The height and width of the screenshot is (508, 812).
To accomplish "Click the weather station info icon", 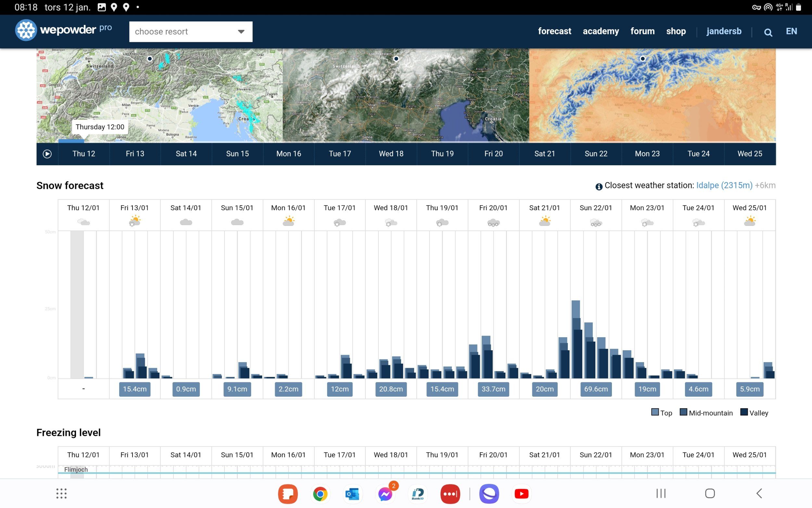I will [599, 186].
